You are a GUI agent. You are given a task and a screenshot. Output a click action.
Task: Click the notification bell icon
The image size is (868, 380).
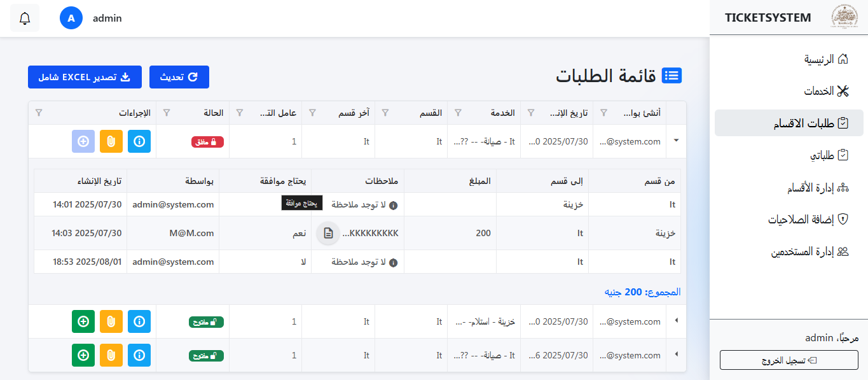point(24,18)
